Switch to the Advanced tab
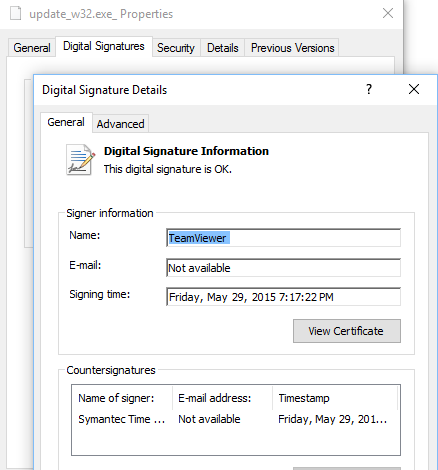Image resolution: width=438 pixels, height=470 pixels. pyautogui.click(x=120, y=124)
